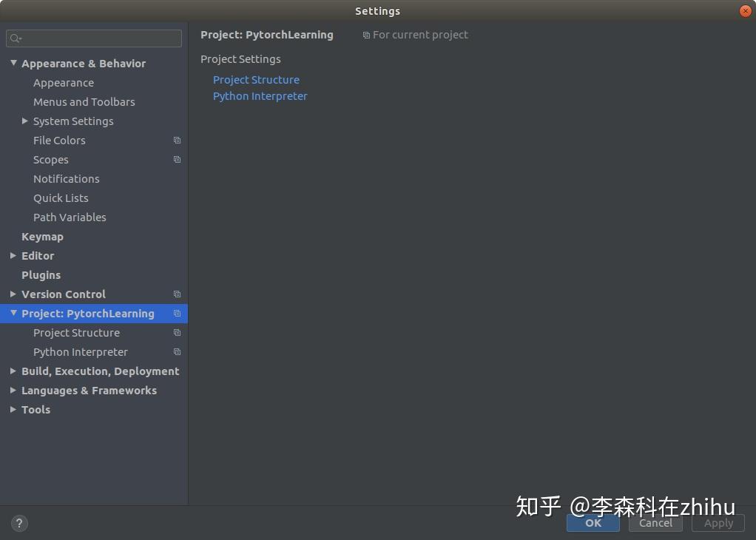Click the magnifier icon in search box
The image size is (756, 540).
[16, 38]
